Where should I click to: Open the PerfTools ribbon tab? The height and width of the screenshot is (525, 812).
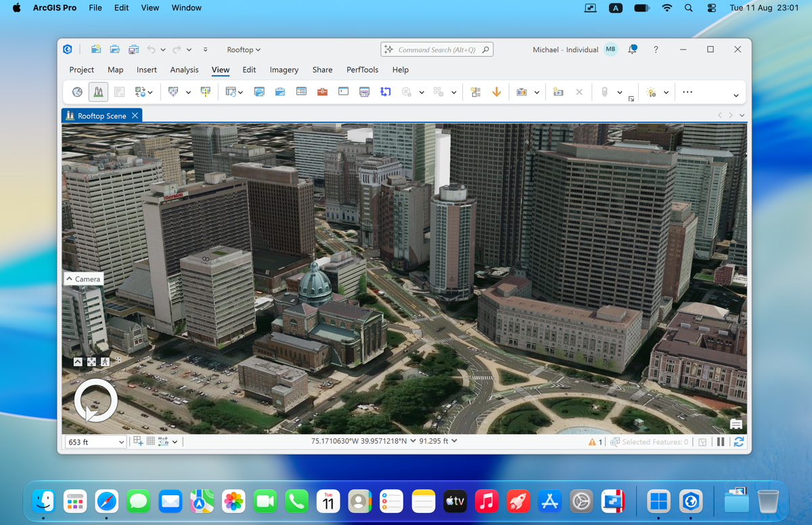coord(363,70)
